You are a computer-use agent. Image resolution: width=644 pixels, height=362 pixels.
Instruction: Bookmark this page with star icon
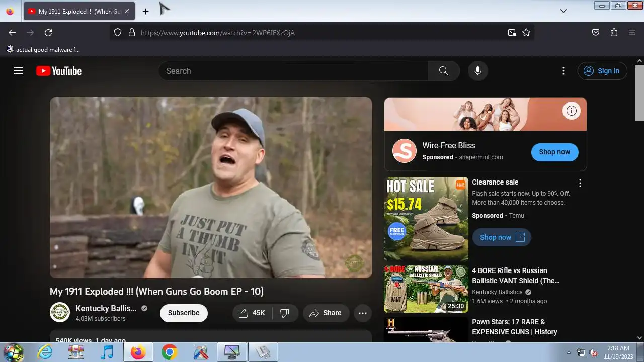click(x=526, y=33)
